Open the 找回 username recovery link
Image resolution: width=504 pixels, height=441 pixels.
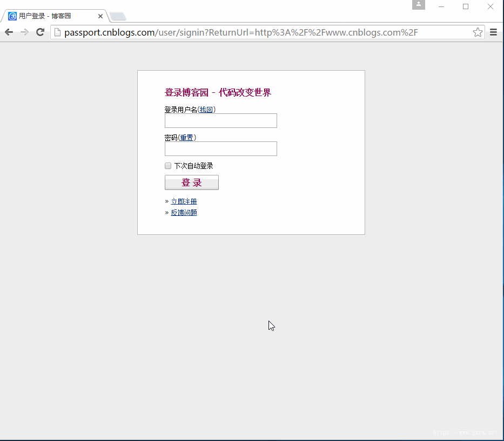[206, 110]
